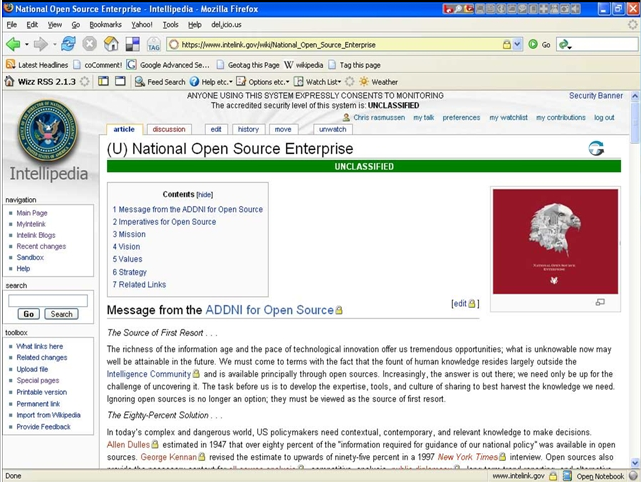
Task: Click the first Wizz RSS window panel icon
Action: 103,81
